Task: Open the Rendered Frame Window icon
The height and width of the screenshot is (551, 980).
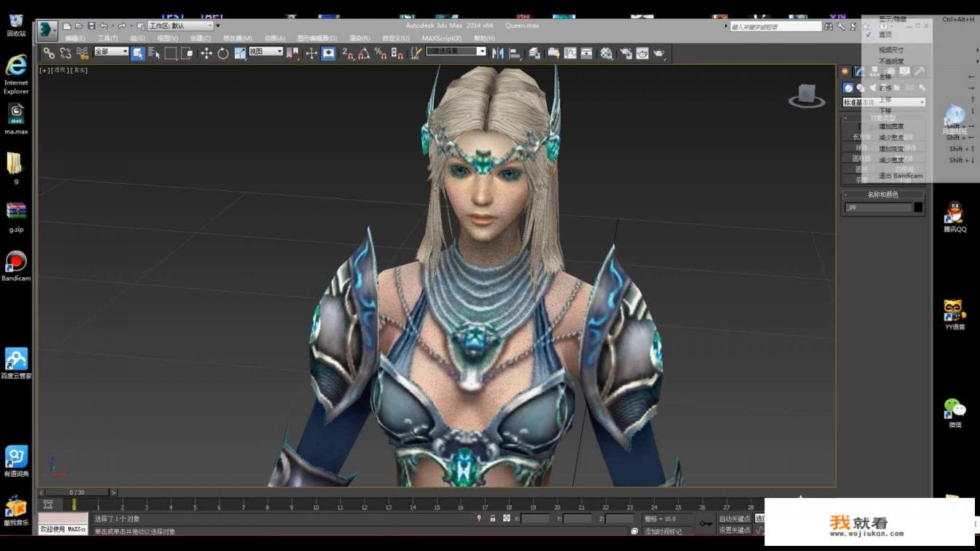Action: [x=642, y=52]
